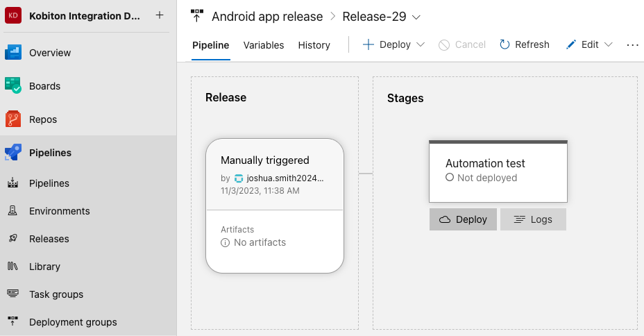Screen dimensions: 644x336
Task: Click the Manually triggered release card title
Action: click(x=265, y=160)
